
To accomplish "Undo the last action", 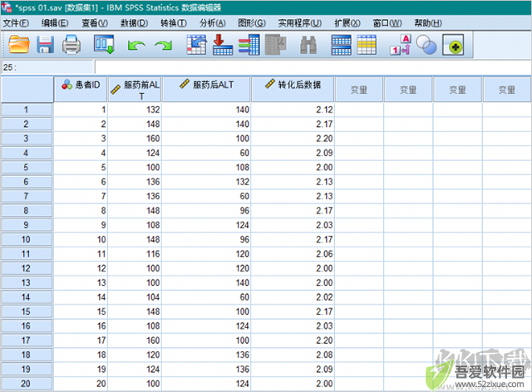I will tap(136, 45).
